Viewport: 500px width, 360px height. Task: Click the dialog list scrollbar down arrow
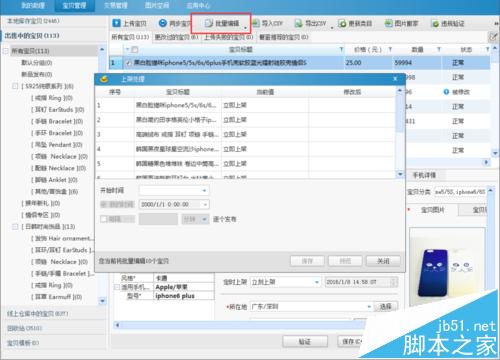coord(400,174)
